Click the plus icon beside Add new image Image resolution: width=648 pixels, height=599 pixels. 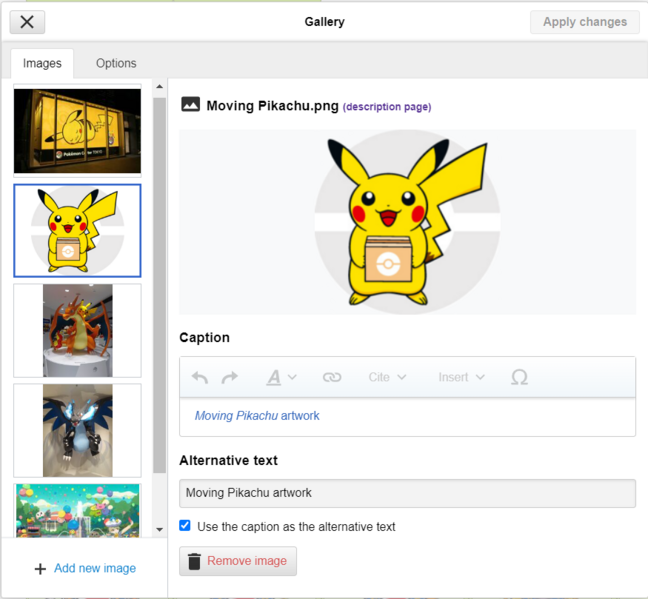(40, 569)
